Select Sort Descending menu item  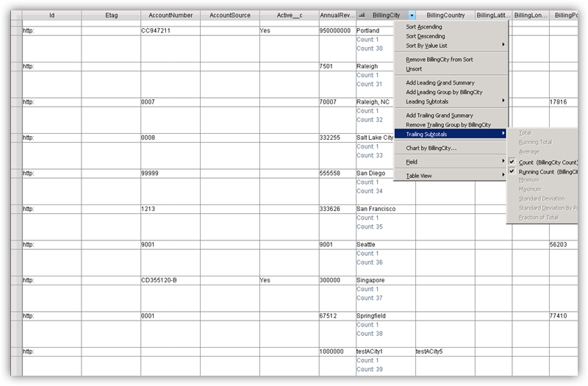pos(426,36)
